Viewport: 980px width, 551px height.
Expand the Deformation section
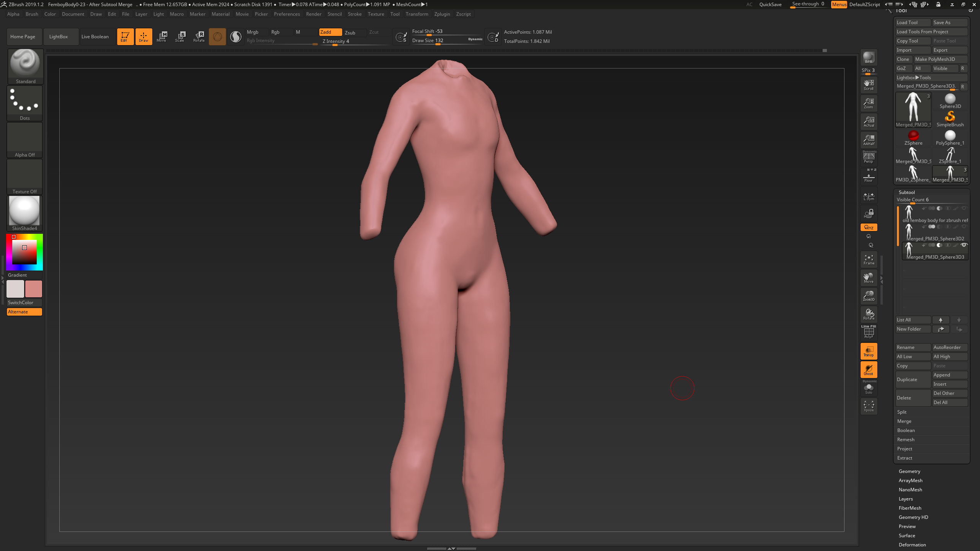(912, 545)
